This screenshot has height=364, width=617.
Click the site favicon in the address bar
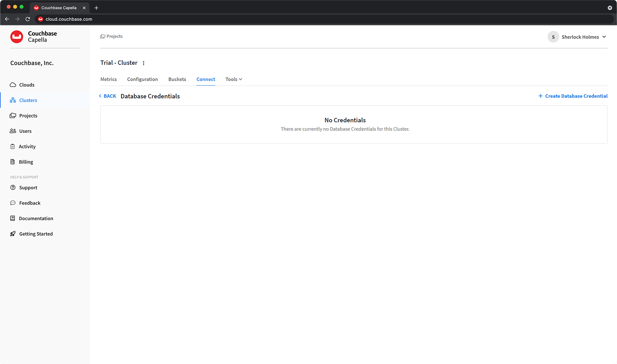(x=40, y=19)
